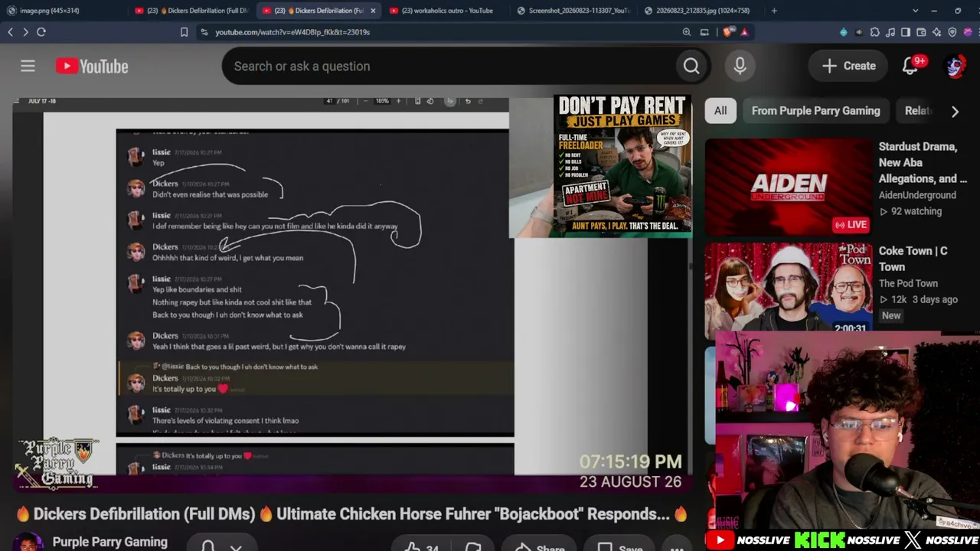Click the teal droplet extension icon
Screen dimensions: 980x551
844,32
